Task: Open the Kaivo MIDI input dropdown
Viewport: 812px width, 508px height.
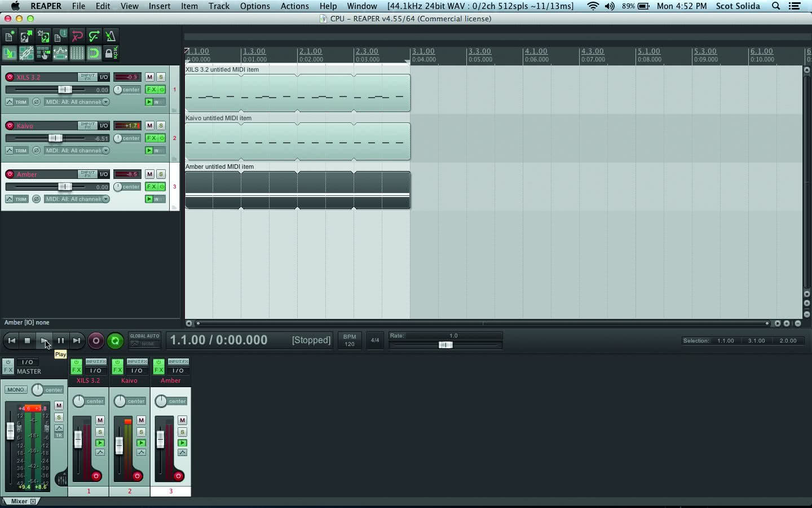Action: [77, 151]
